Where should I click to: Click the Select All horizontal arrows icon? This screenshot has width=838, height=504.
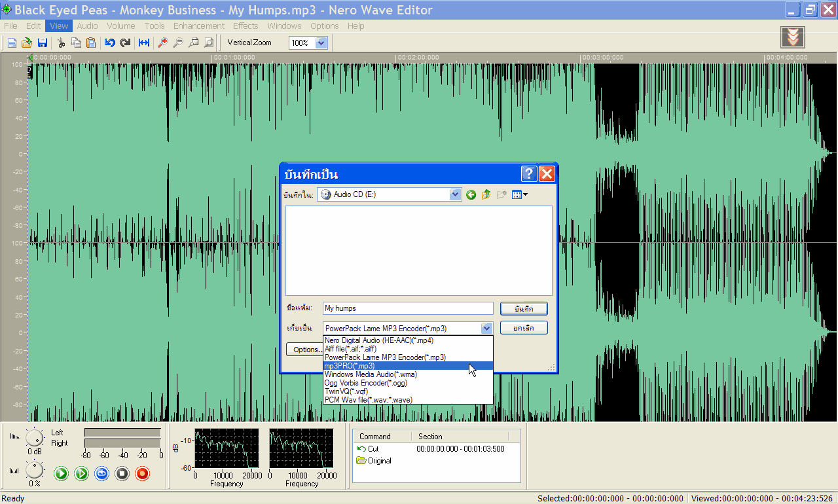pos(144,43)
